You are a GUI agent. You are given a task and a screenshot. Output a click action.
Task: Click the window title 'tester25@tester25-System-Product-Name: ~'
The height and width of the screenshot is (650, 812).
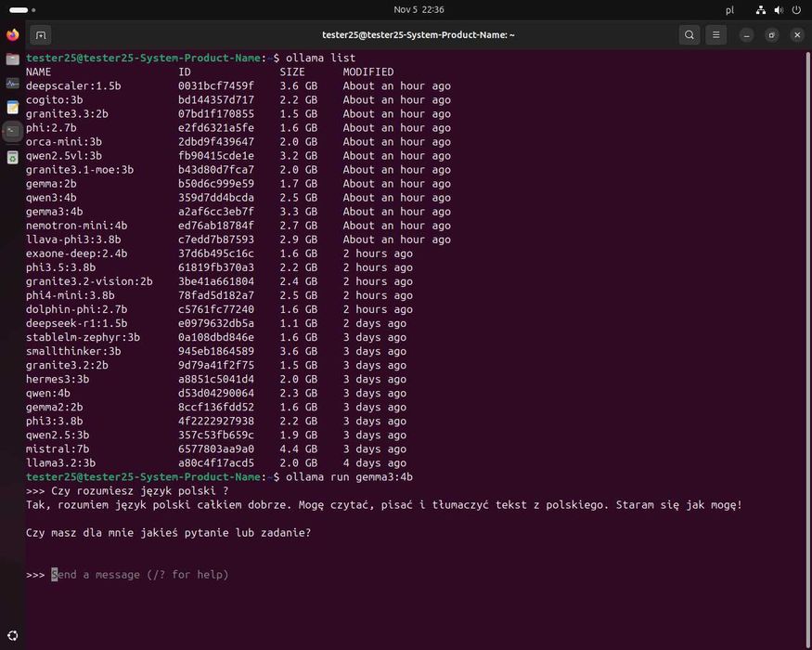coord(419,35)
